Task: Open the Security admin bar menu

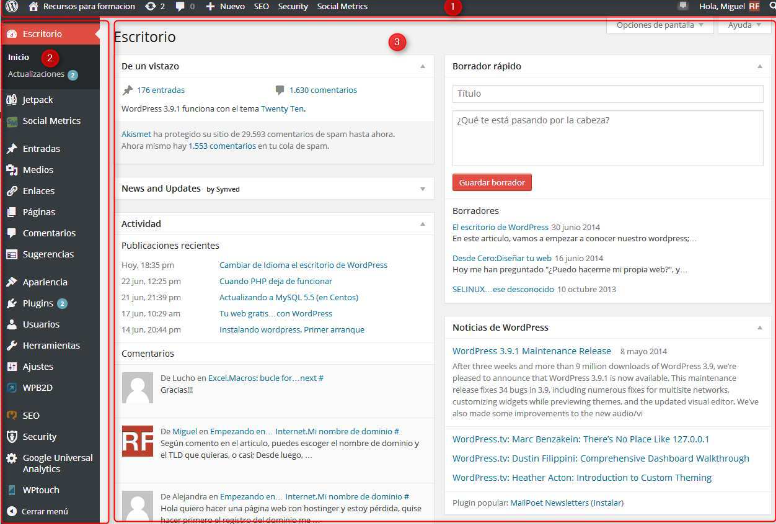Action: click(293, 6)
